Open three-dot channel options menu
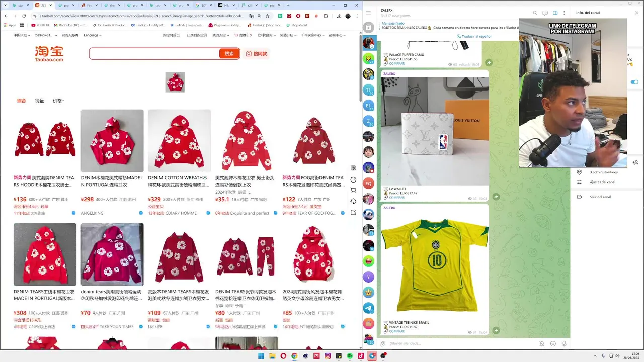The width and height of the screenshot is (644, 362). pyautogui.click(x=564, y=13)
